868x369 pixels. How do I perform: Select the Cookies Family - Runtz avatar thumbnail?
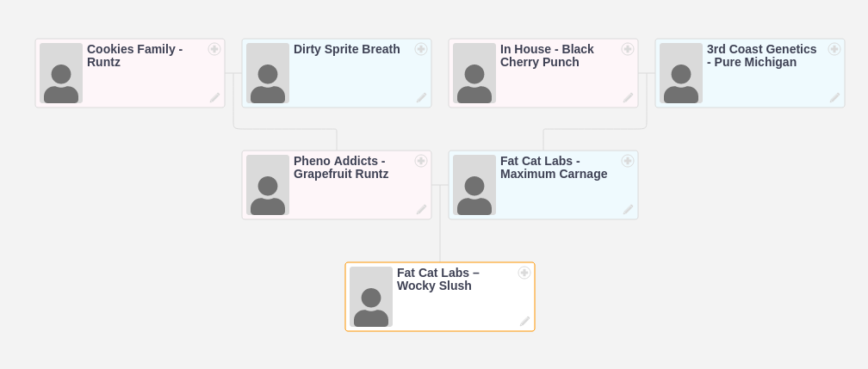pos(61,73)
